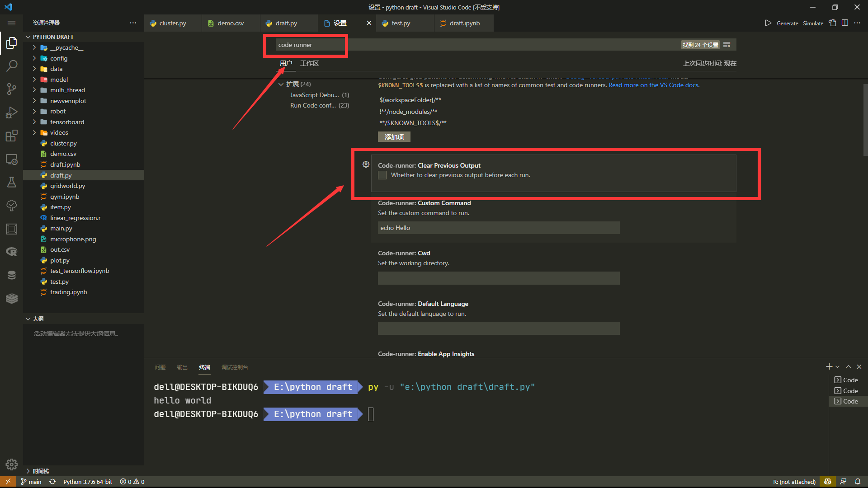Screen dimensions: 868x488
Task: Click the Manage gear icon at bottom-left
Action: point(12,464)
